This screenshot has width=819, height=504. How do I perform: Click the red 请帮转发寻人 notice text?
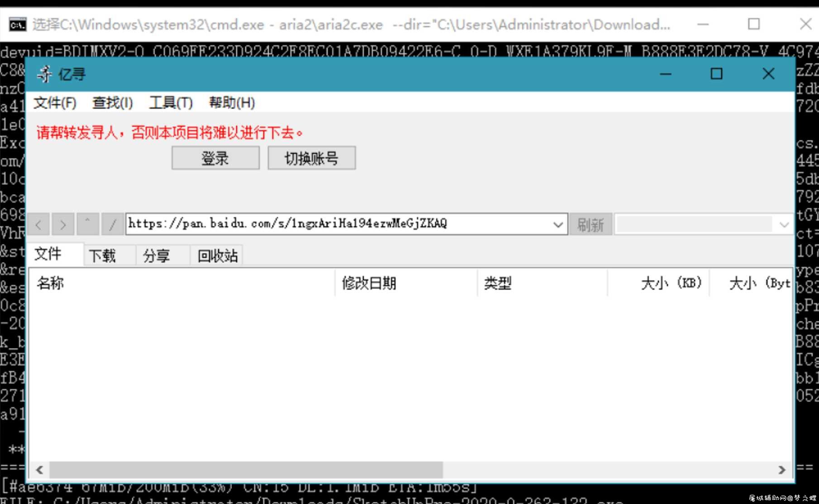click(x=170, y=133)
